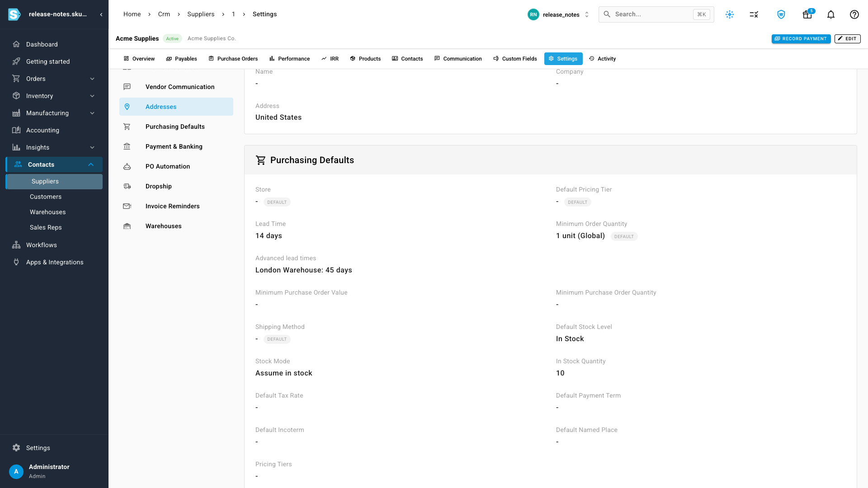Click the Record Payment button
The width and height of the screenshot is (868, 488).
coord(801,39)
